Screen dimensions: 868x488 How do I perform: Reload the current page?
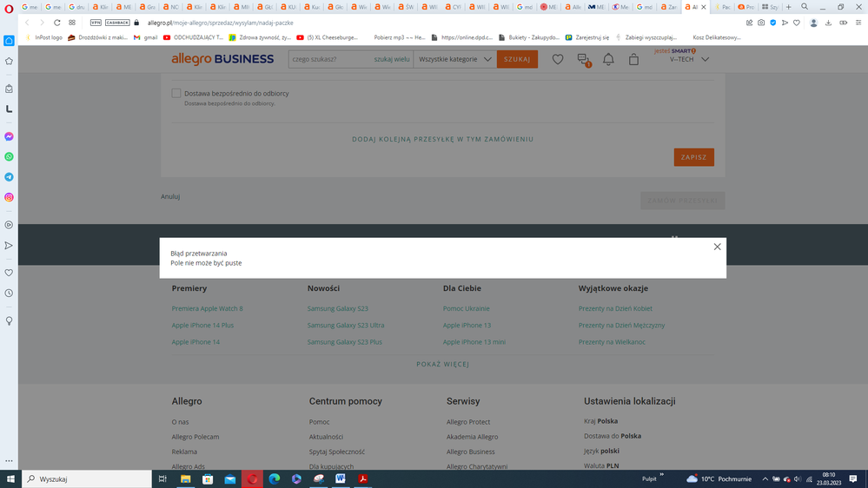[x=57, y=23]
